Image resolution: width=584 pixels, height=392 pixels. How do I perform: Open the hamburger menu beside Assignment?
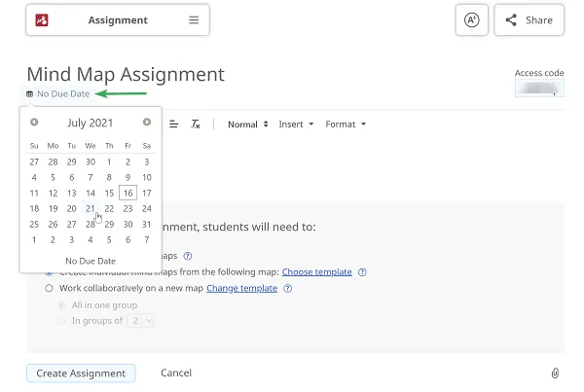point(194,20)
